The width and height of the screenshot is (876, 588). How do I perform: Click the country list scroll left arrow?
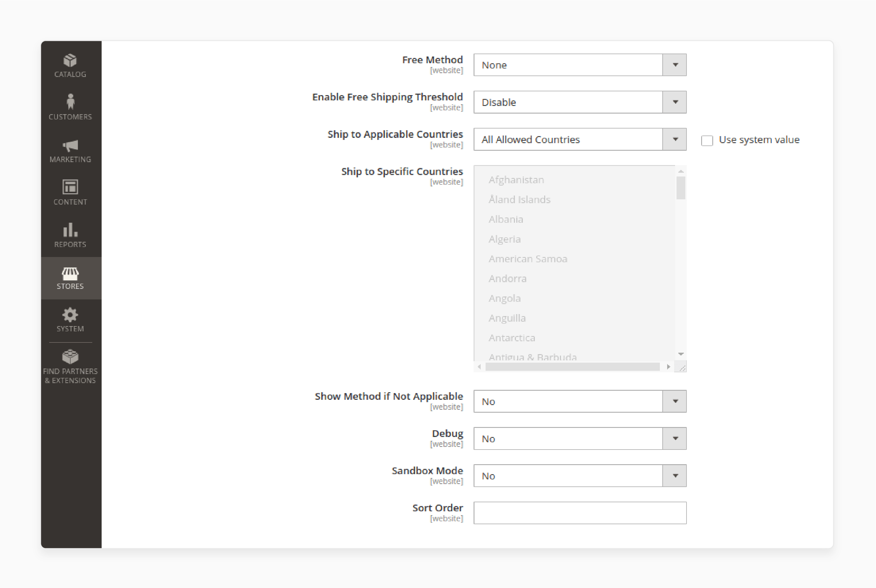[479, 367]
